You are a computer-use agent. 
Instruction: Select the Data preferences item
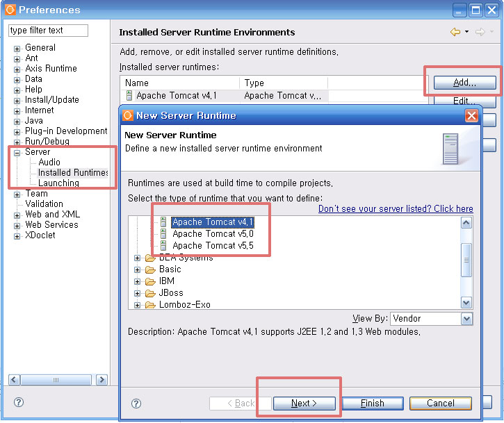coord(34,78)
